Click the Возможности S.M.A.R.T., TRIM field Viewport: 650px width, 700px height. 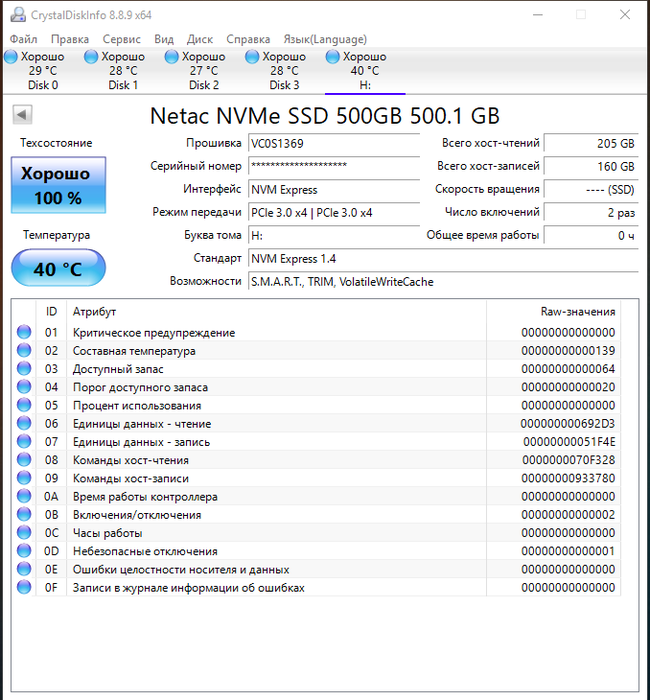[443, 282]
